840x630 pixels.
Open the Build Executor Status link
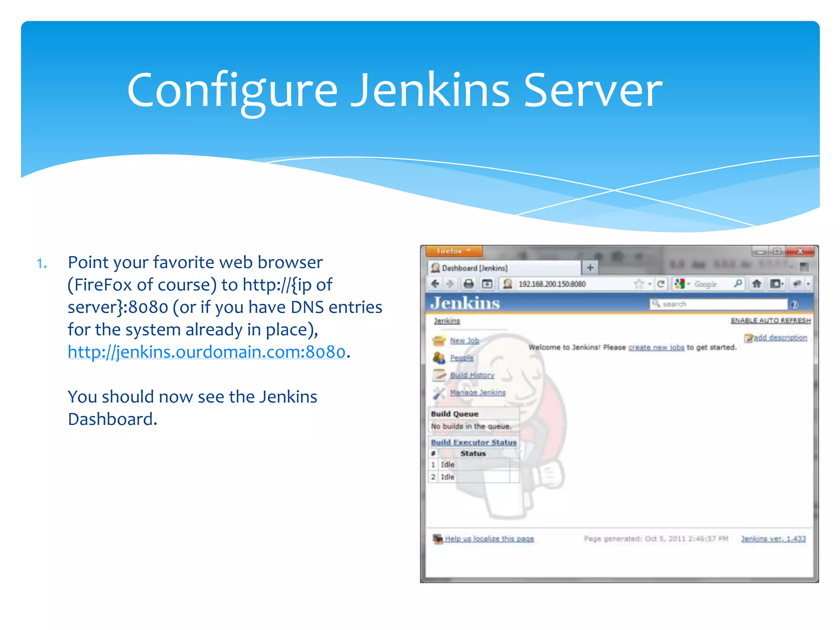coord(473,442)
